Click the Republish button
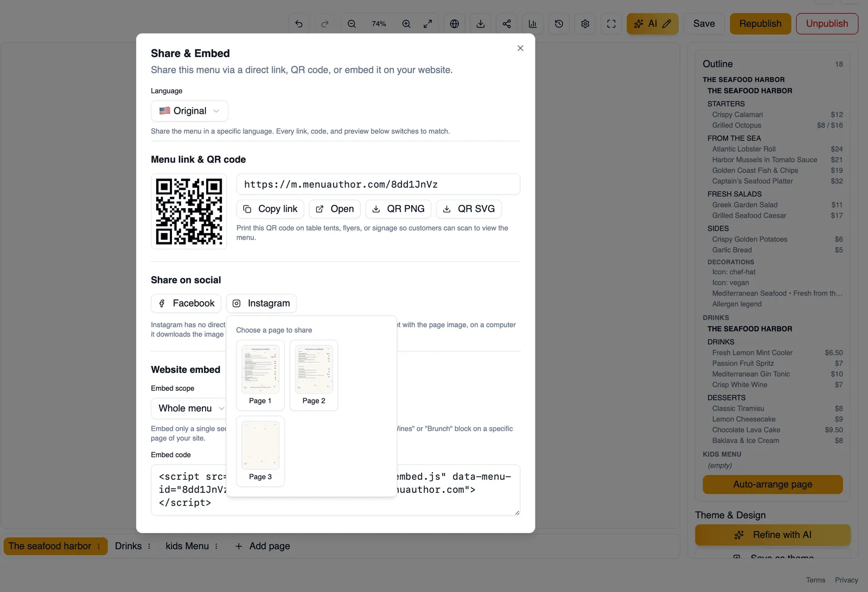 tap(761, 24)
